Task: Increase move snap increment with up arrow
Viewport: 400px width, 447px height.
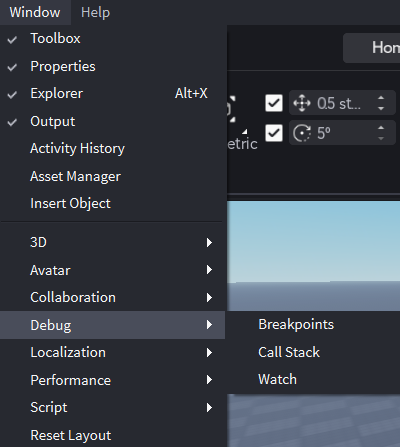Action: coord(381,98)
